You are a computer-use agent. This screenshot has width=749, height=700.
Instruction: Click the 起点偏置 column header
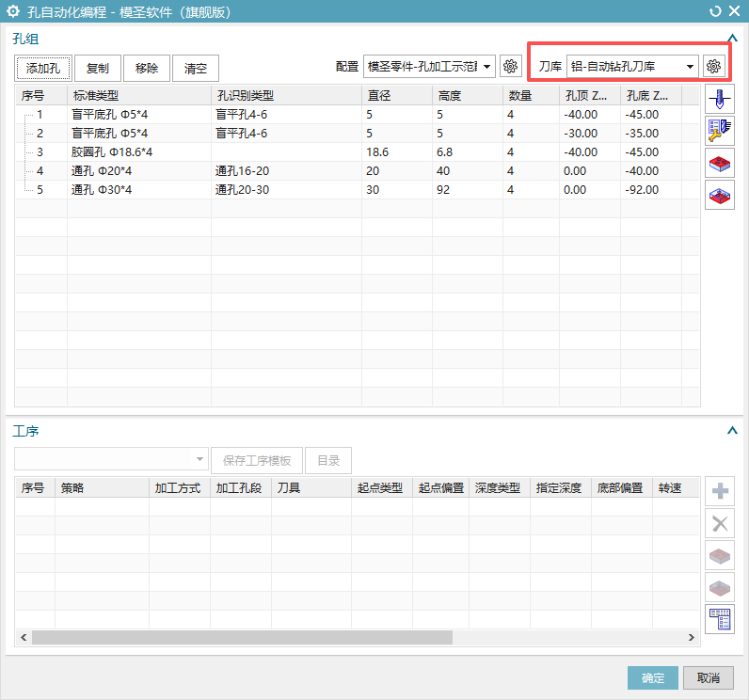coord(440,487)
